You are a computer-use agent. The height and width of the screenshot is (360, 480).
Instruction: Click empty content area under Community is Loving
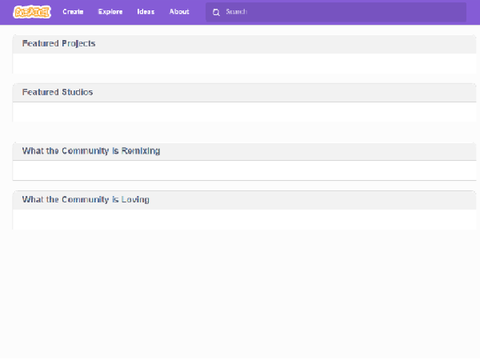point(244,219)
